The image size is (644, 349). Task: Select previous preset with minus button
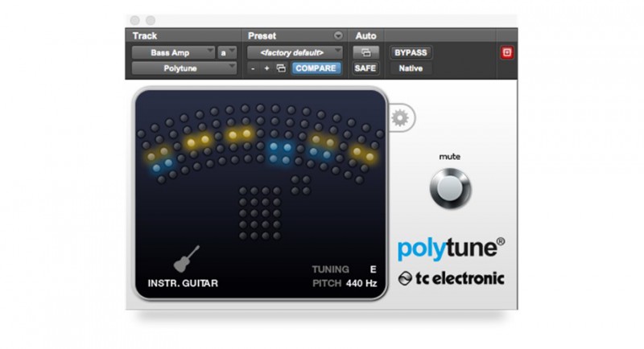[253, 69]
